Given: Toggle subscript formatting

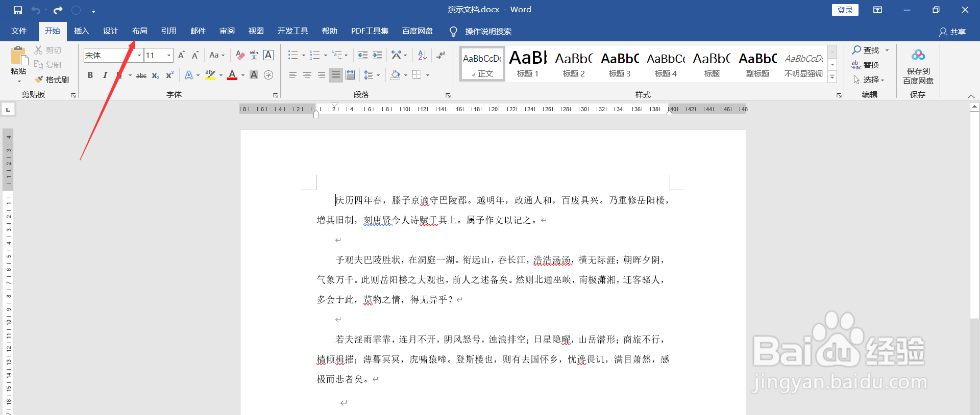Looking at the screenshot, I should point(156,75).
